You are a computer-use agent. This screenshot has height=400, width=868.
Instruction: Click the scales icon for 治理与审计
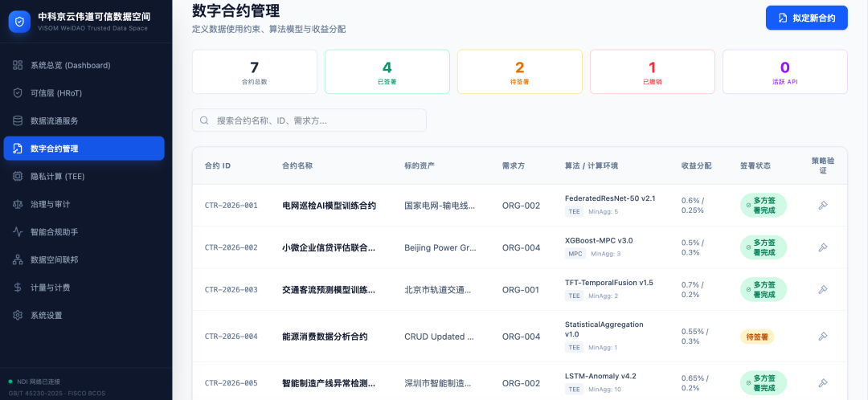[x=18, y=204]
